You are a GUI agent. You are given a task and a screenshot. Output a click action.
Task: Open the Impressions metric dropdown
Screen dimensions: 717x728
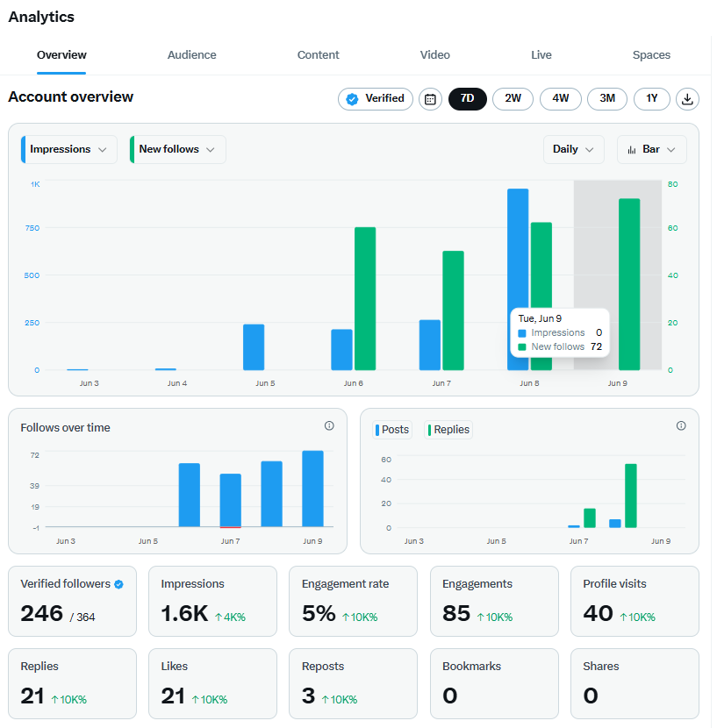coord(69,149)
